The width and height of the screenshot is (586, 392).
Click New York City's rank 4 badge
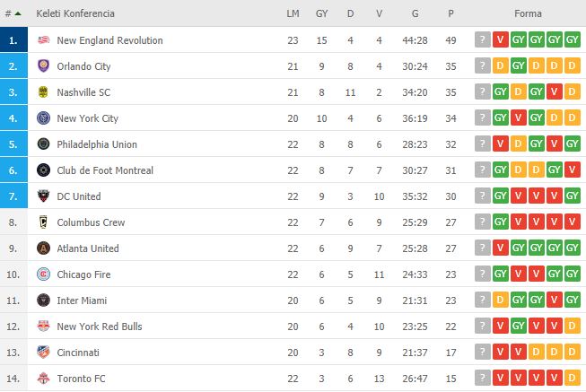click(x=13, y=118)
